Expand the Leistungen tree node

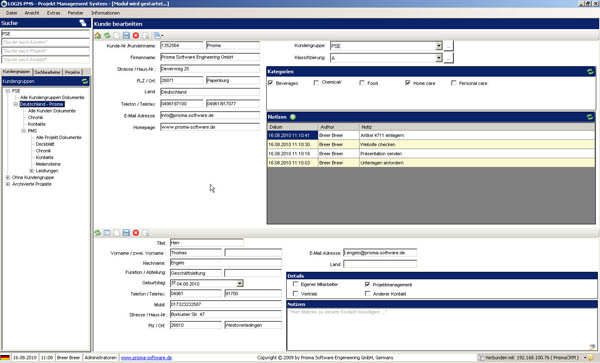point(32,171)
